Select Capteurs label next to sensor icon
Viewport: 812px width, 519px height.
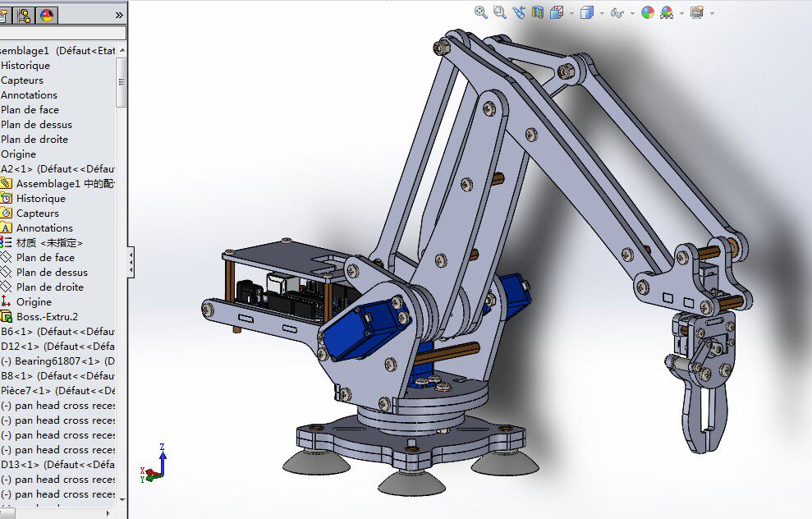pyautogui.click(x=37, y=213)
